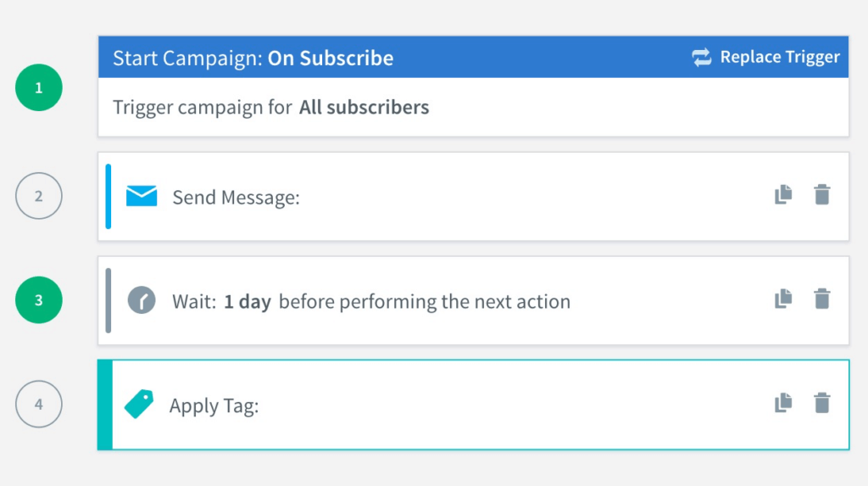Click the clock icon in Wait step

142,300
